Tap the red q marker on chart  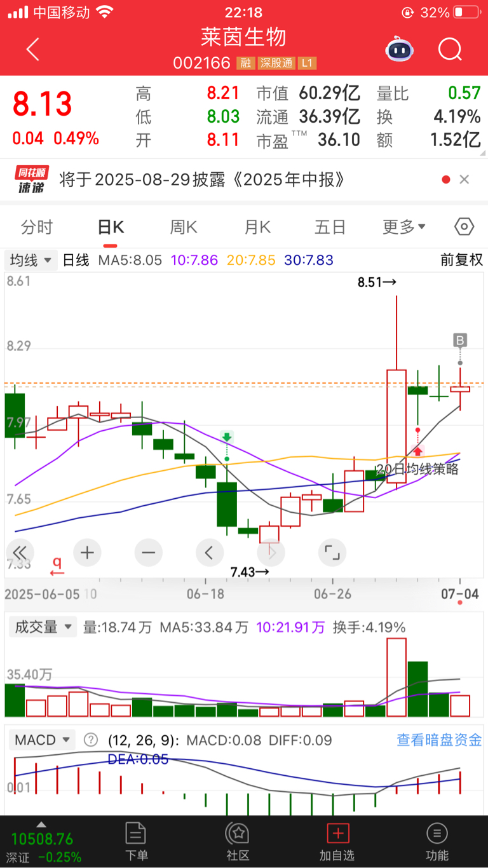57,566
